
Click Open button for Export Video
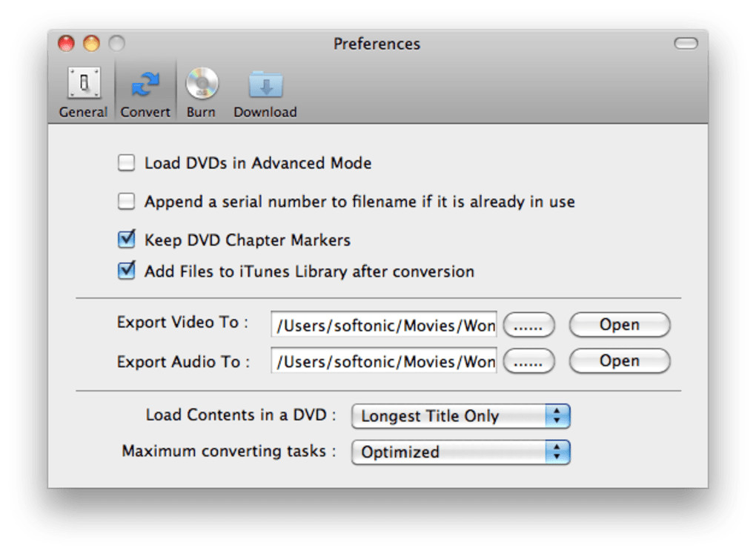(x=619, y=324)
